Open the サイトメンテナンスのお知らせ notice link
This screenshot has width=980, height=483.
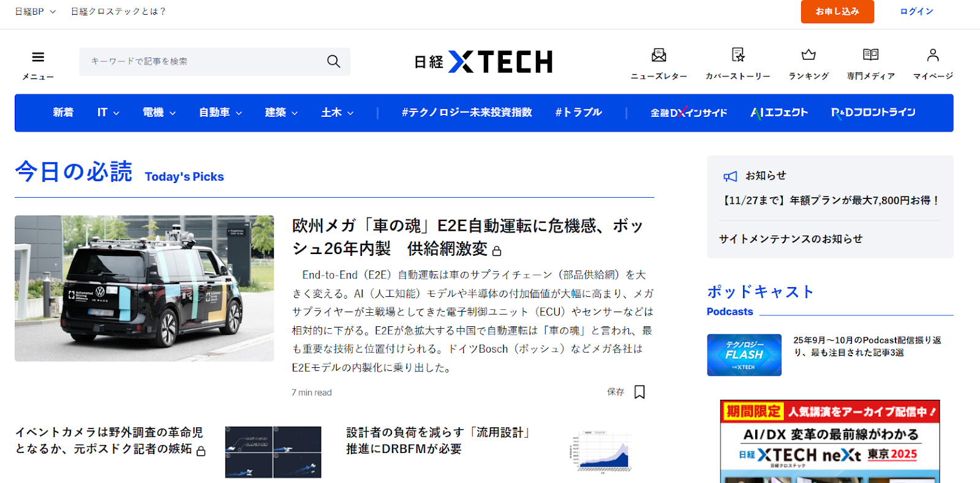[791, 239]
